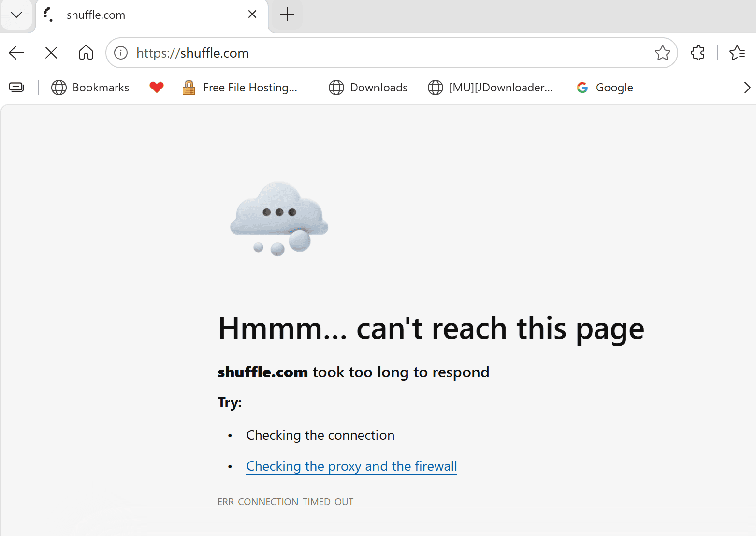
Task: Select the shuffle.com tab
Action: click(x=151, y=15)
